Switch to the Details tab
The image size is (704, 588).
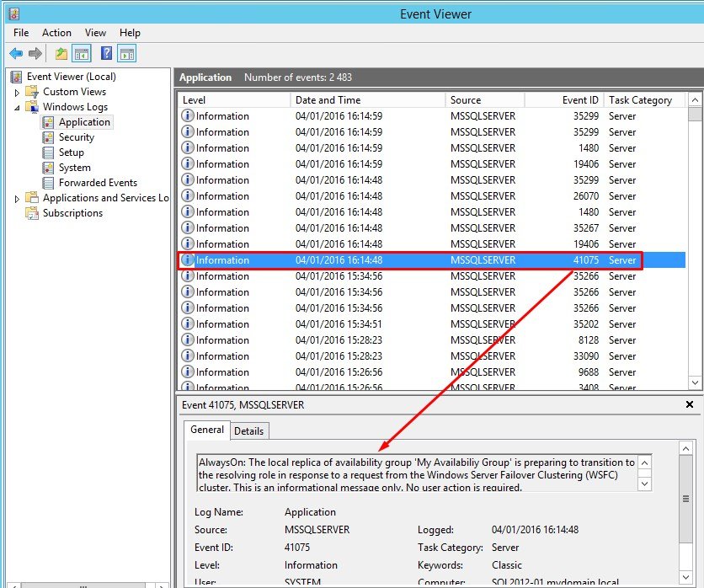(x=248, y=430)
